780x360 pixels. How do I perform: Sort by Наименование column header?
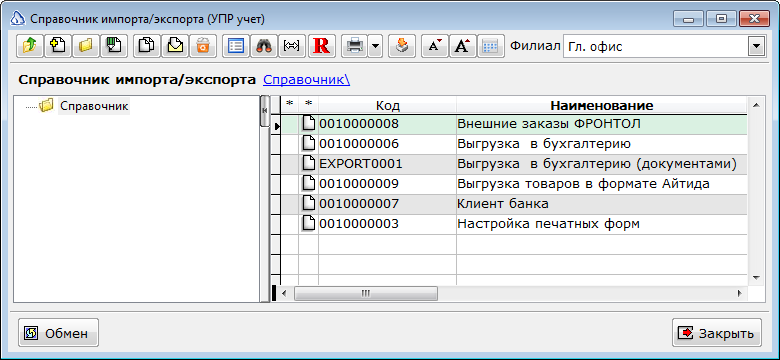coord(601,105)
